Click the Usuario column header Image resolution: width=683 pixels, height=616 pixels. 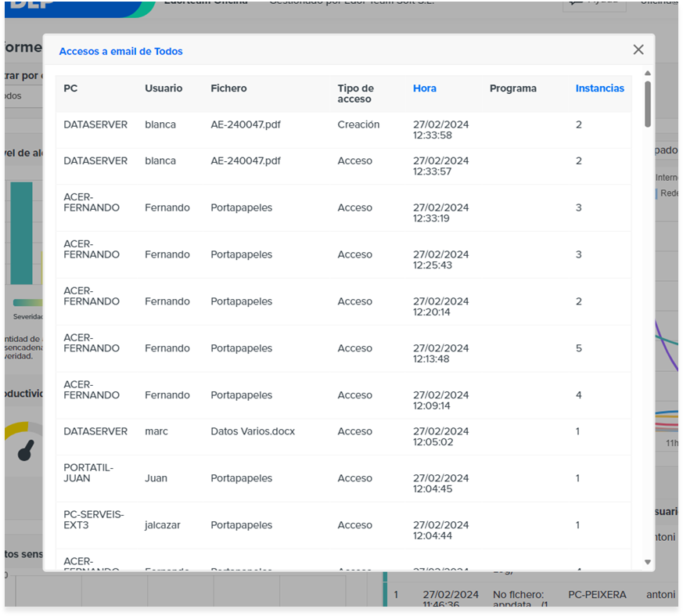[164, 88]
